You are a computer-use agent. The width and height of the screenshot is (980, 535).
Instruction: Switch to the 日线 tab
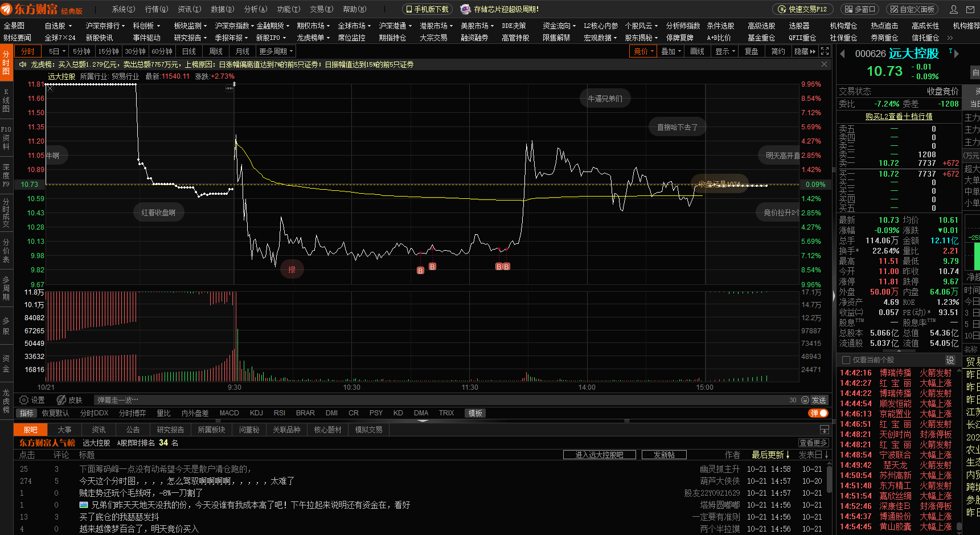click(x=189, y=51)
